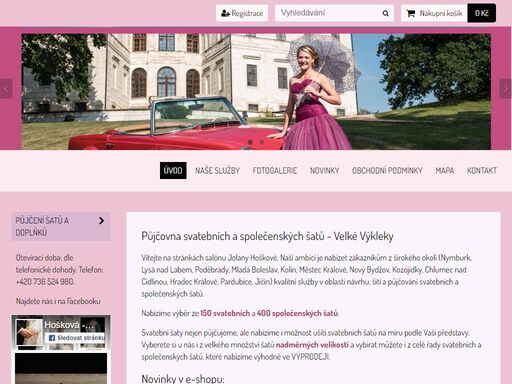This screenshot has height=384, width=512.
Task: Open the Kontakt page
Action: click(482, 170)
